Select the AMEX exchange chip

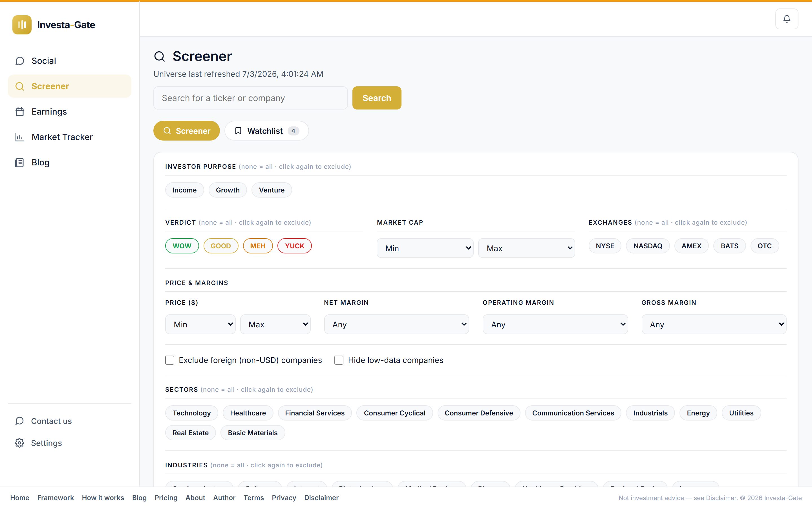pyautogui.click(x=692, y=246)
